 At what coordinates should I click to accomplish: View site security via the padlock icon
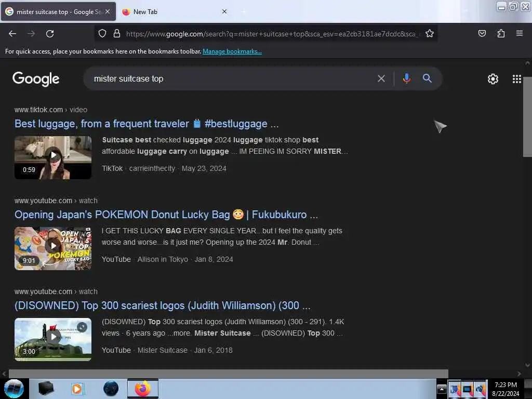[117, 33]
